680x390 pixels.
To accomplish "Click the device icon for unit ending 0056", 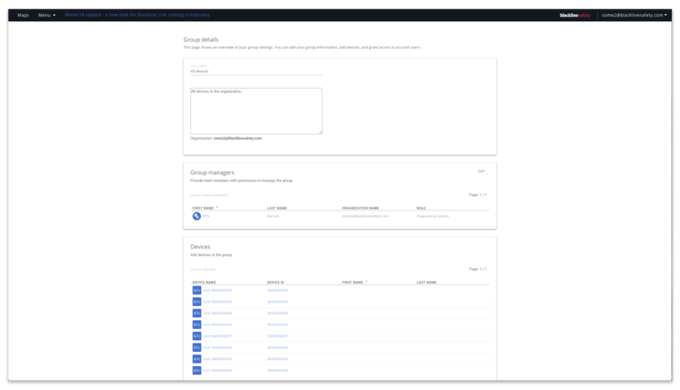I will [197, 302].
